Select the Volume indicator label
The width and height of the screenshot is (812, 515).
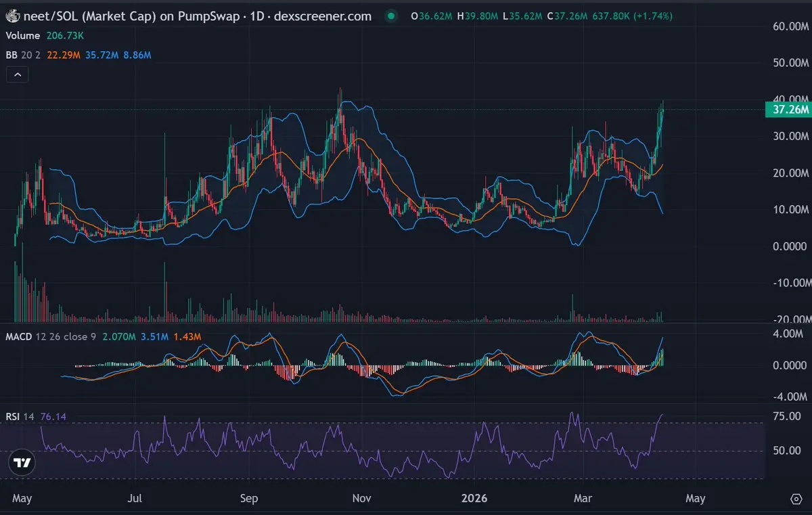pos(23,35)
